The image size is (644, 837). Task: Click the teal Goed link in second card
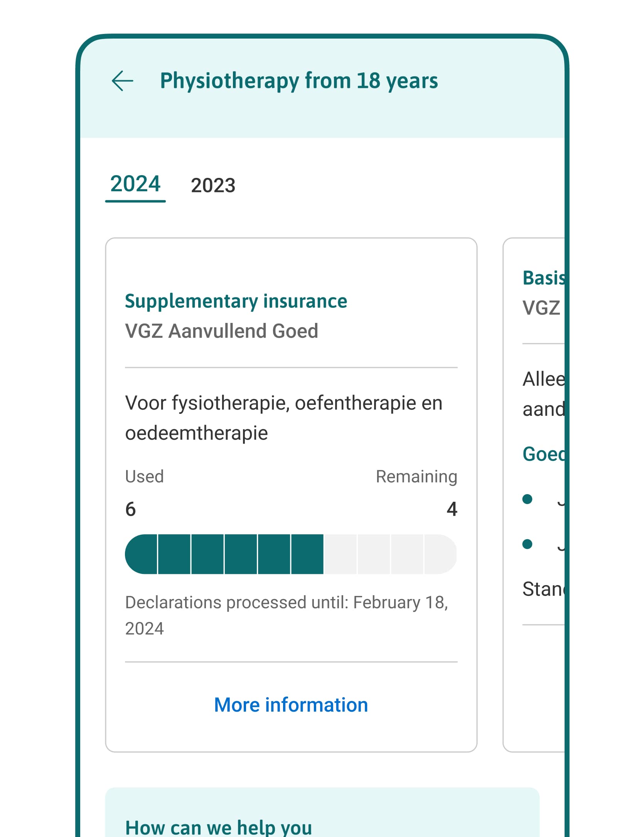(543, 454)
